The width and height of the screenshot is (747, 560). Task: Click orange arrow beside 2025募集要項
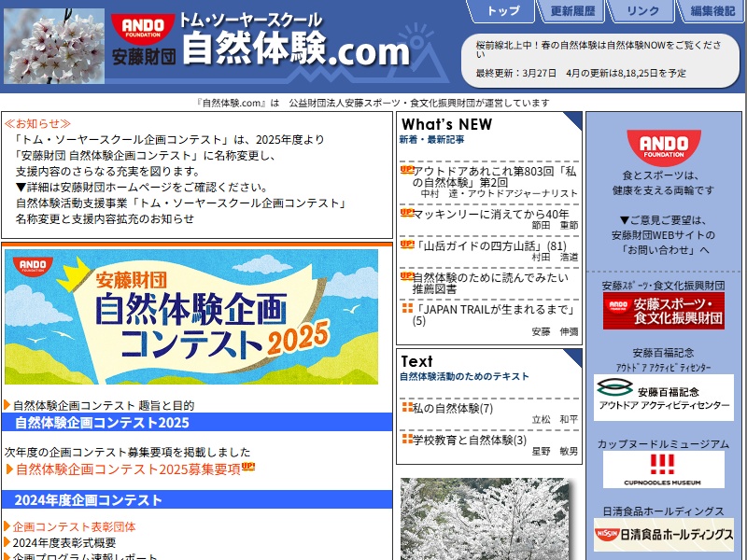(x=9, y=469)
